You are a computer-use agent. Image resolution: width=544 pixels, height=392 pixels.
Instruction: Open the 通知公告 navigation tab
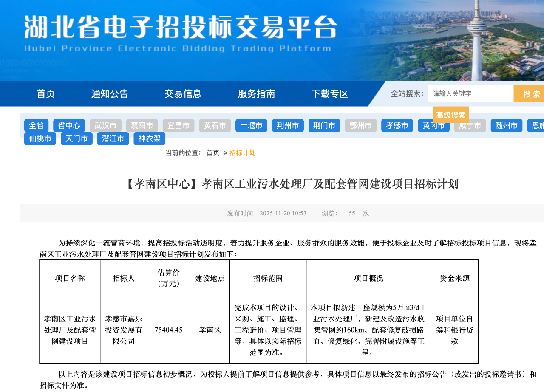pos(110,94)
